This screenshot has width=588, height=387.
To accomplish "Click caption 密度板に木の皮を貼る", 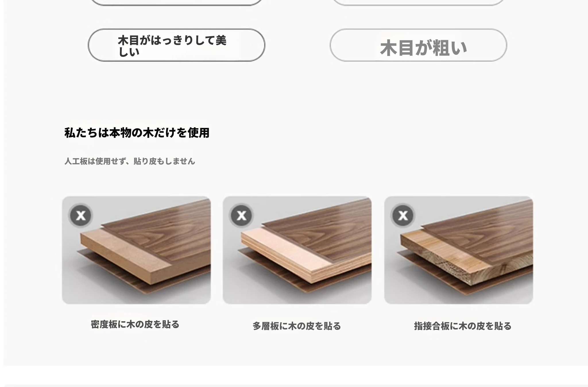I will (x=135, y=324).
